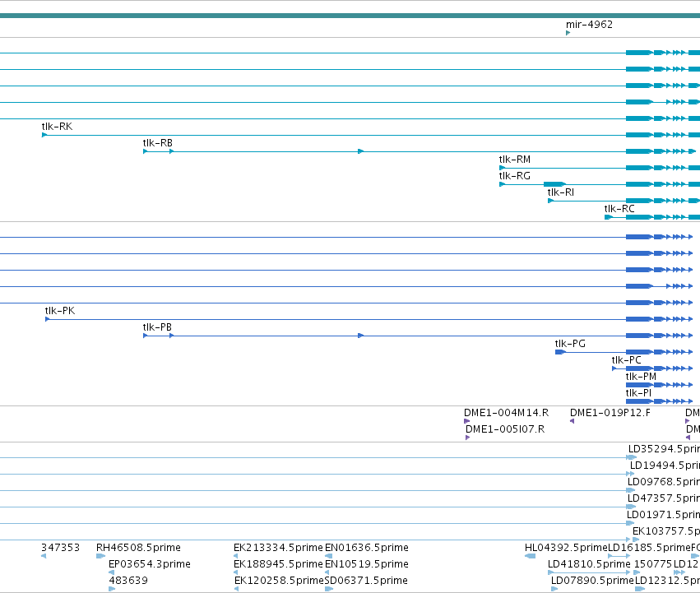700x593 pixels.
Task: Select the DME1-019P12.F feature label
Action: (610, 413)
